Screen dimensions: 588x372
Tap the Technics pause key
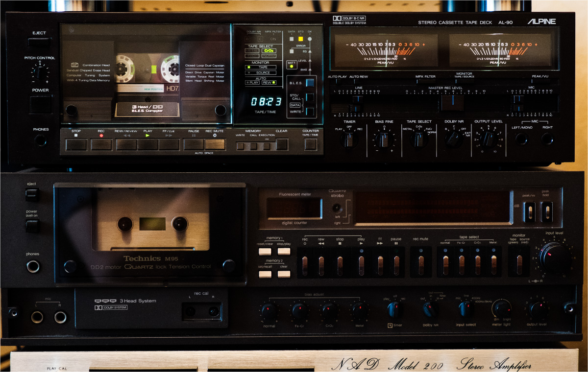[x=396, y=265]
